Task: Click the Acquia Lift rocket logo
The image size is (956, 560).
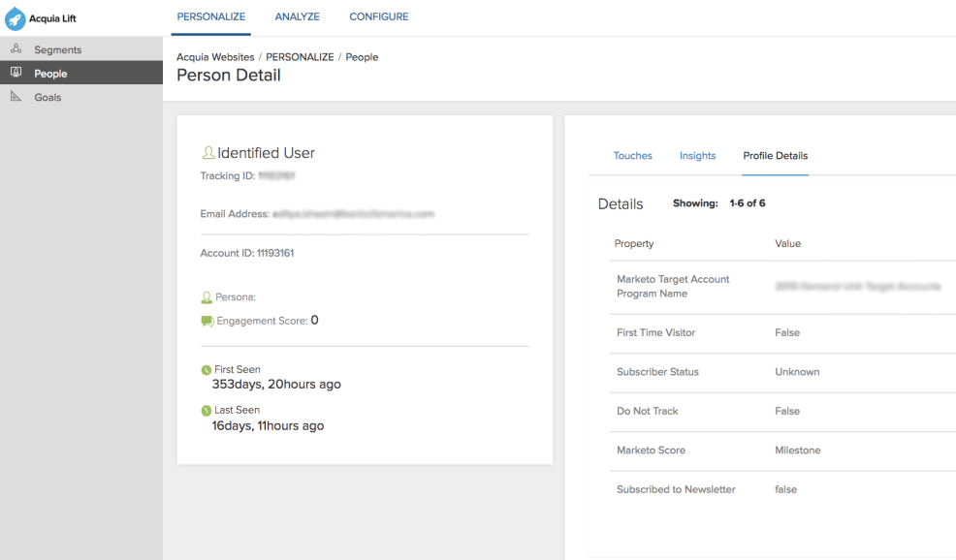Action: (x=16, y=17)
